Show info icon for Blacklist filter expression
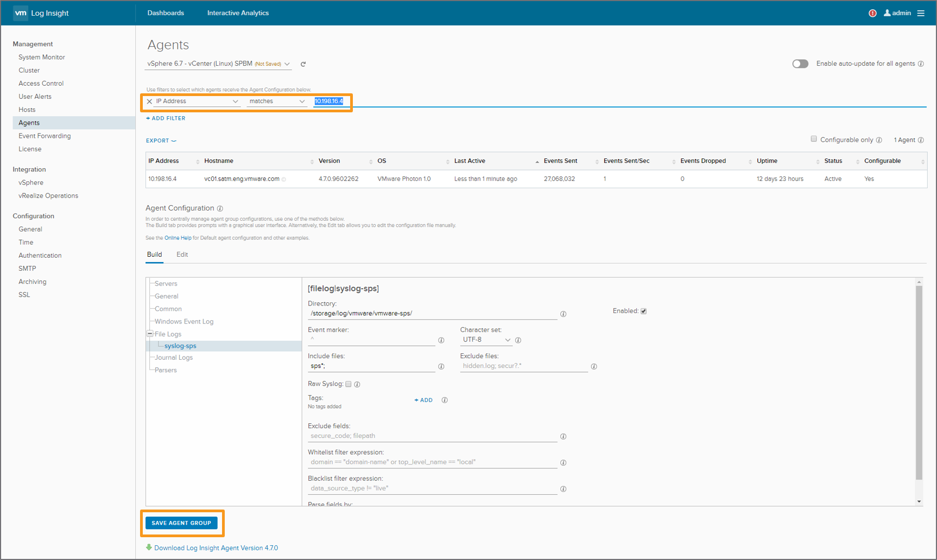937x560 pixels. point(563,489)
